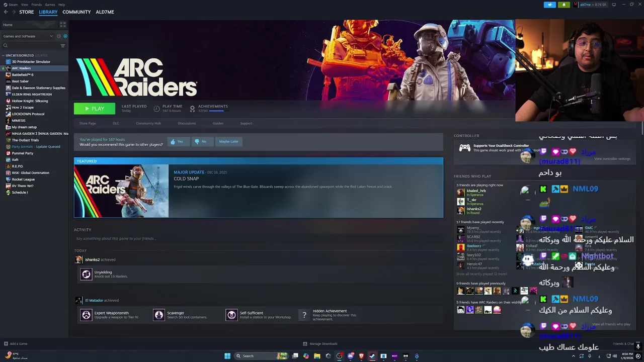Open the Guides link
The width and height of the screenshot is (644, 362).
click(x=218, y=123)
